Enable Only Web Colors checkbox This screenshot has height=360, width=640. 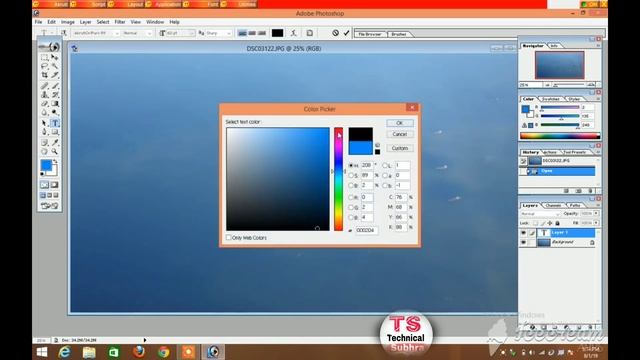(229, 237)
